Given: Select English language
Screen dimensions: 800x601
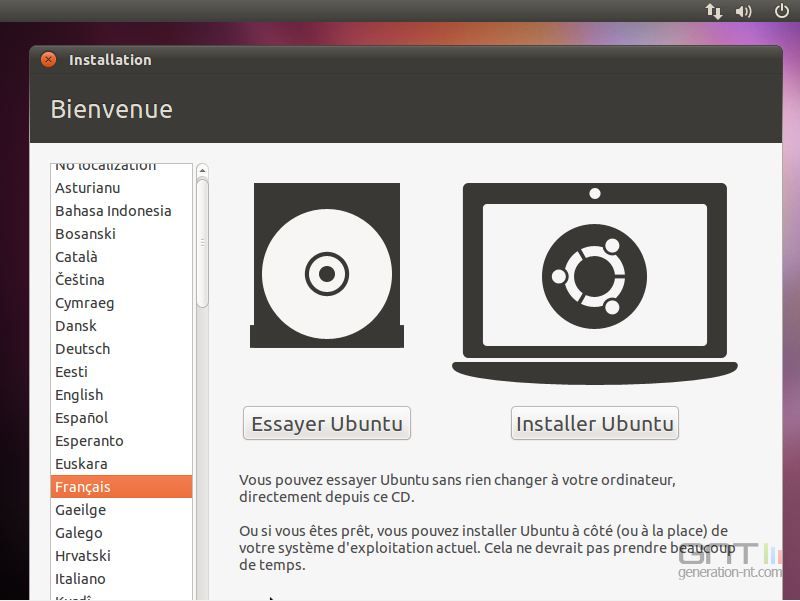Looking at the screenshot, I should (x=121, y=395).
